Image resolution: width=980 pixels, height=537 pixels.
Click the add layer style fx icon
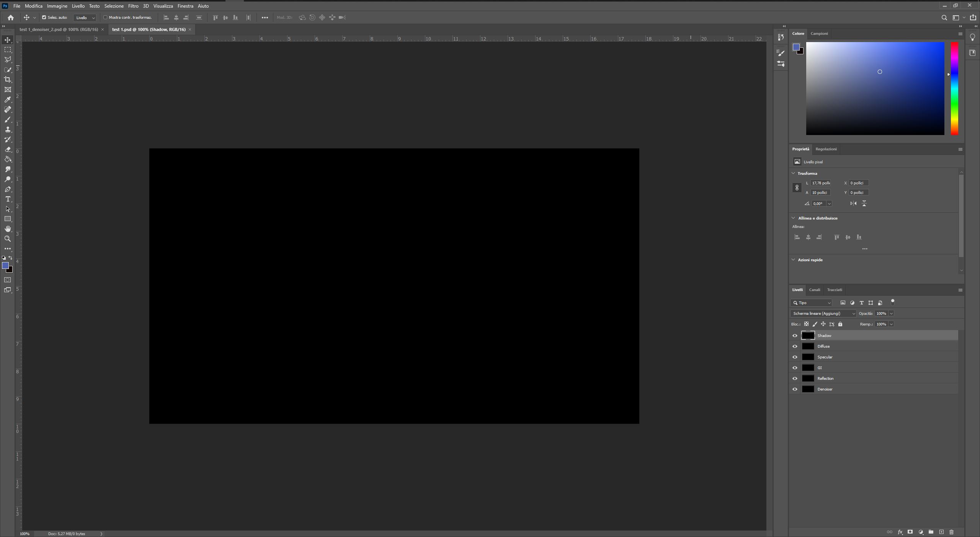pos(900,532)
